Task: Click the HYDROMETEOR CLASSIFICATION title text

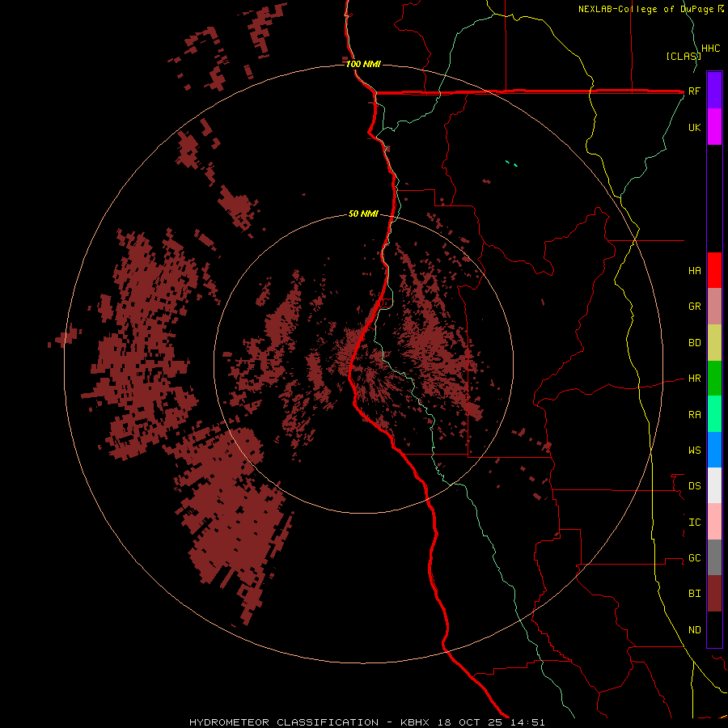Action: 284,722
